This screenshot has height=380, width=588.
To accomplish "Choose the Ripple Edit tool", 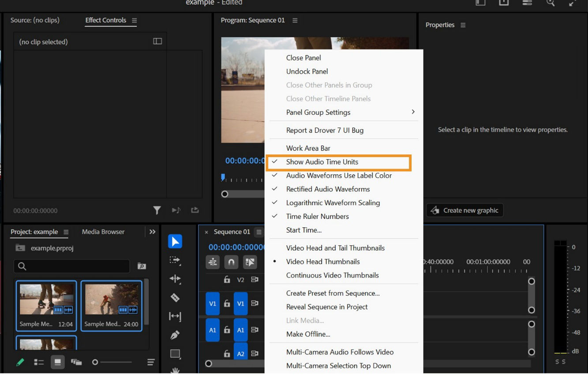I will coord(175,279).
